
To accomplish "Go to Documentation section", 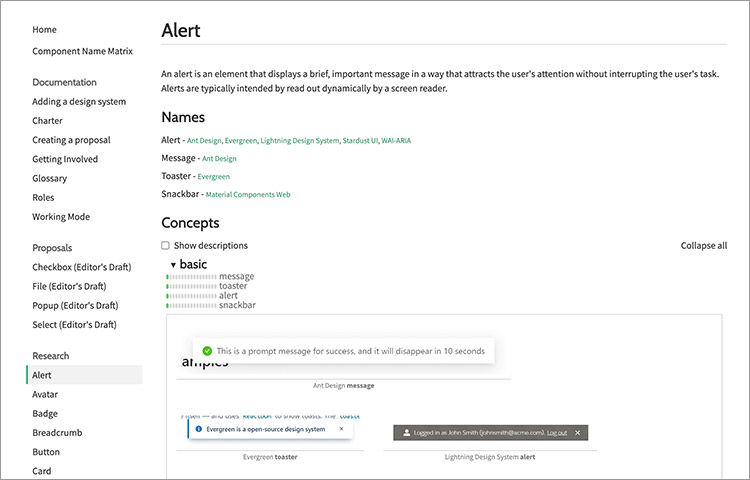I will (x=64, y=82).
